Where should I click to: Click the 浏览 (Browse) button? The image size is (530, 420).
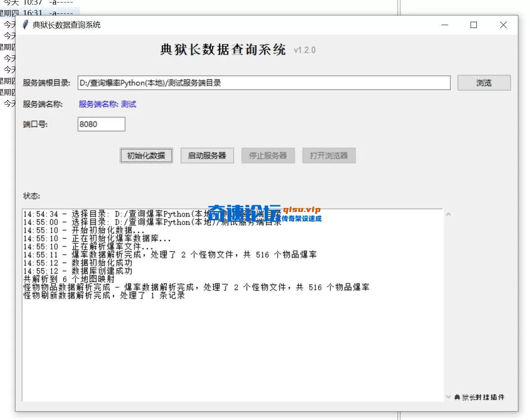point(484,82)
